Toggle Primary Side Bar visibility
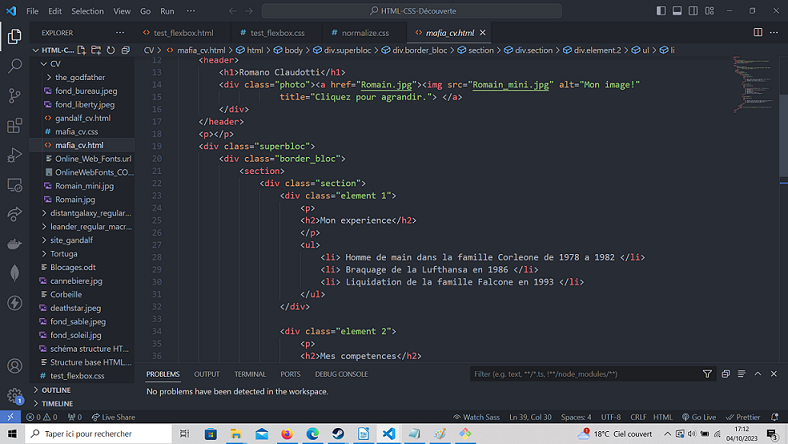Image resolution: width=788 pixels, height=444 pixels. (x=661, y=11)
